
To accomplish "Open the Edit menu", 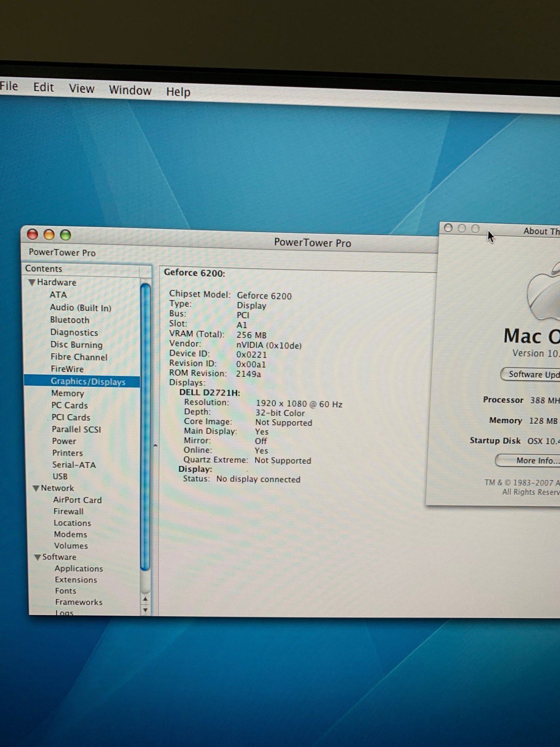I will pyautogui.click(x=43, y=87).
